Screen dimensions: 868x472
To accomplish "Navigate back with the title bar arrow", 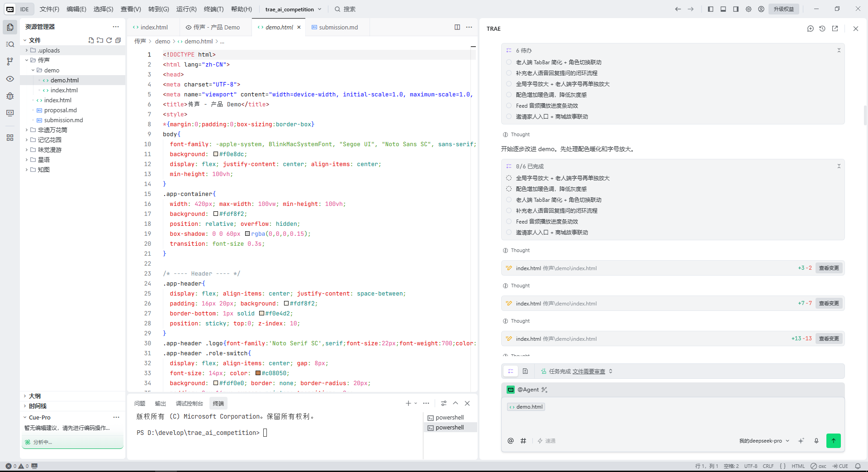I will pos(678,9).
